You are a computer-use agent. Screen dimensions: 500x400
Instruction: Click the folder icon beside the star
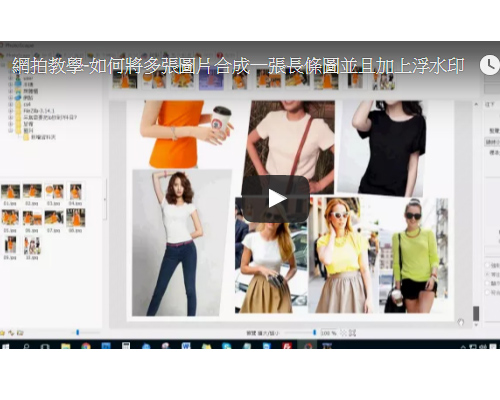20,332
